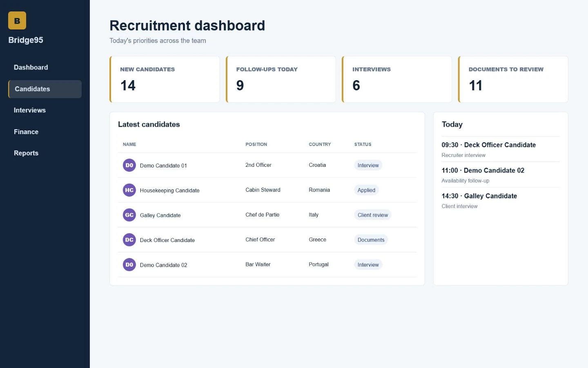Click the "Chef de Partie" position cell
588x368 pixels.
(263, 215)
